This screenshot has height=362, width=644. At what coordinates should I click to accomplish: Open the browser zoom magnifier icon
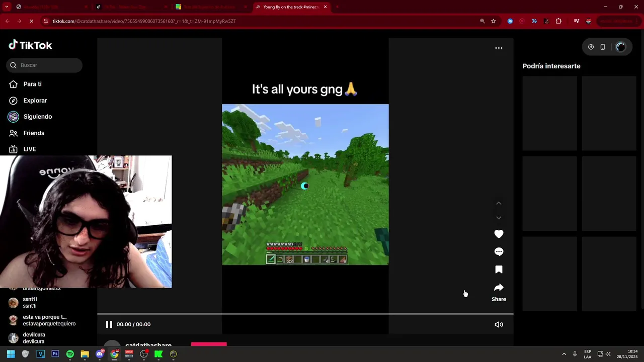[482, 21]
